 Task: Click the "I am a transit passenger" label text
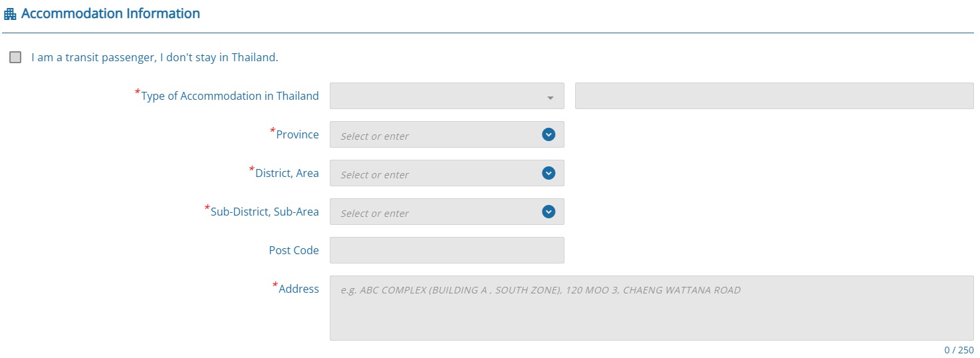154,57
